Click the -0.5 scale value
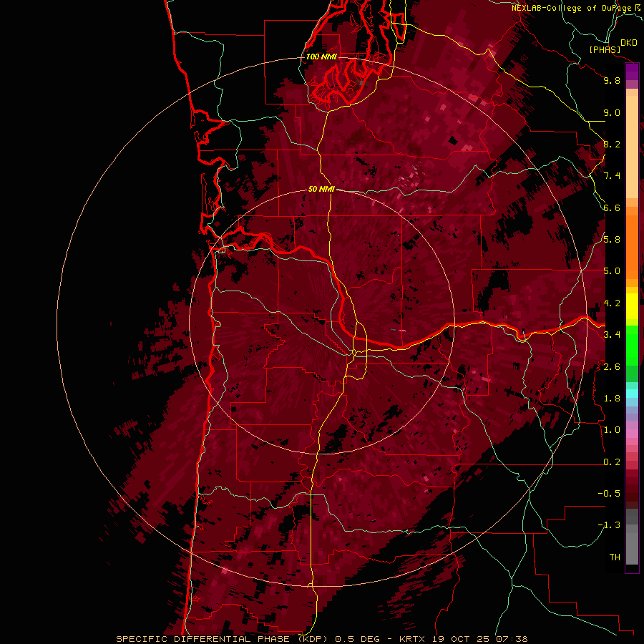Image resolution: width=644 pixels, height=644 pixels. click(x=609, y=493)
